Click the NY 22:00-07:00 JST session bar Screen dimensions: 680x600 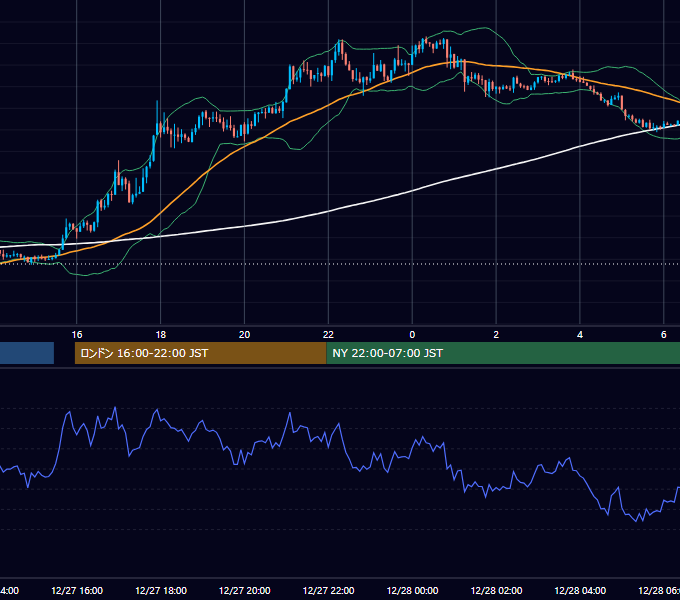503,353
